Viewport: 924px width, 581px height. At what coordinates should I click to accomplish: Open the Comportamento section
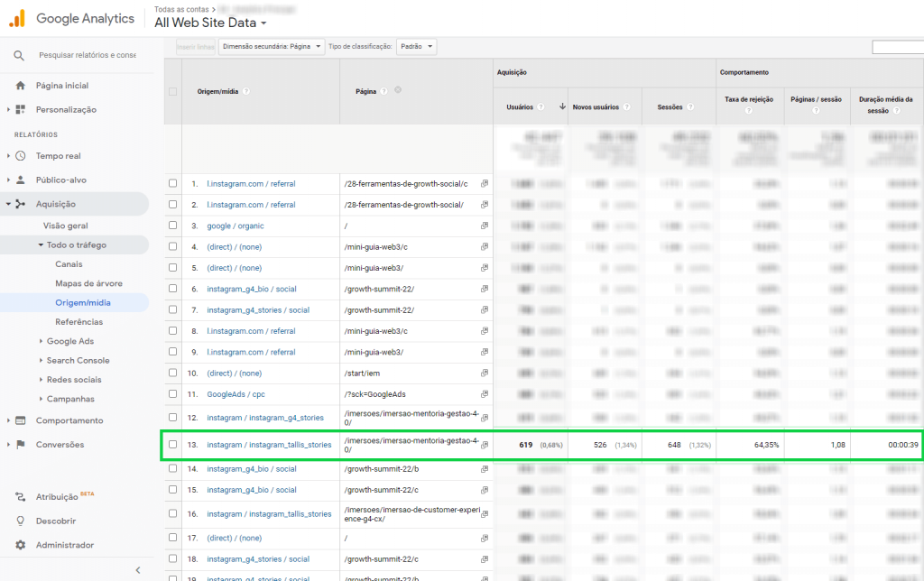point(69,420)
